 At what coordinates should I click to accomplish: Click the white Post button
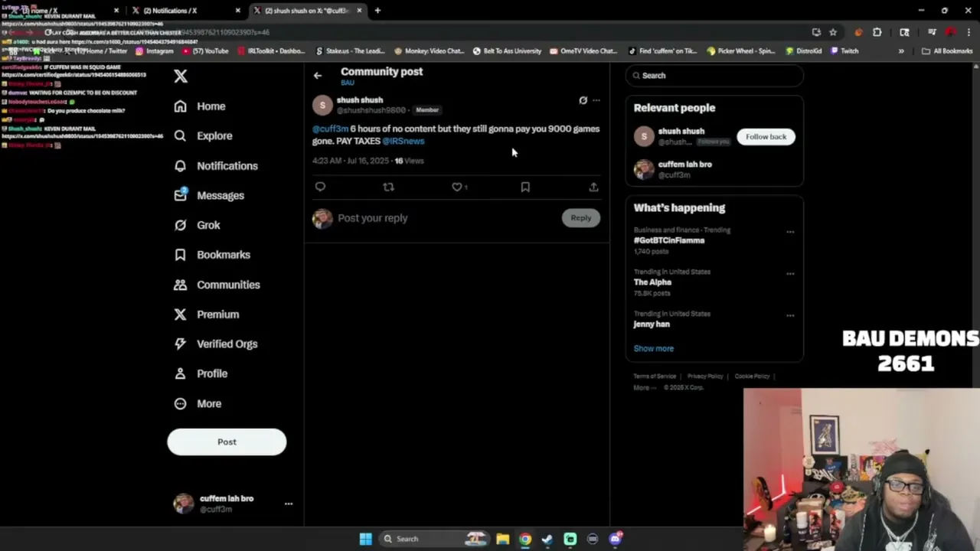(x=227, y=442)
